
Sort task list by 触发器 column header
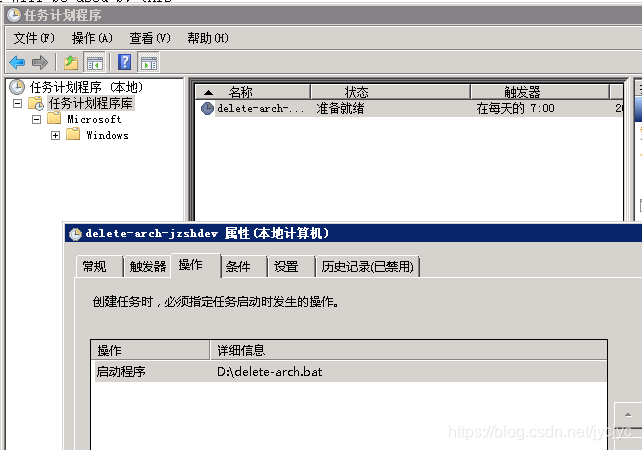pyautogui.click(x=540, y=92)
